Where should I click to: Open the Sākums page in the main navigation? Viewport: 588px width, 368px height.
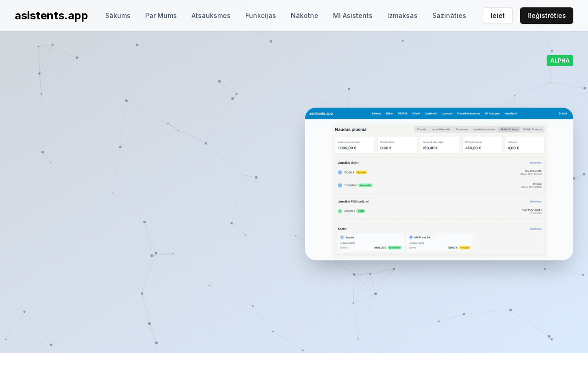tap(118, 16)
